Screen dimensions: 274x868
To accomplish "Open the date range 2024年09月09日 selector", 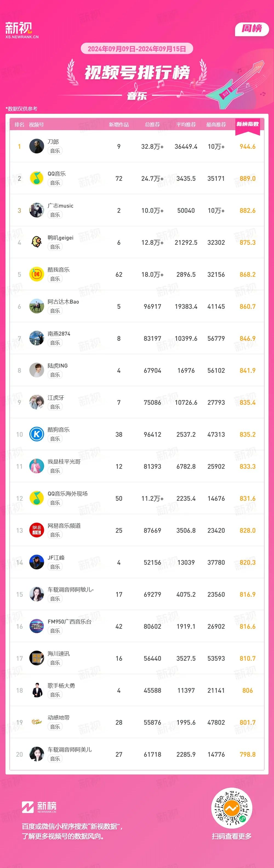I will point(137,49).
